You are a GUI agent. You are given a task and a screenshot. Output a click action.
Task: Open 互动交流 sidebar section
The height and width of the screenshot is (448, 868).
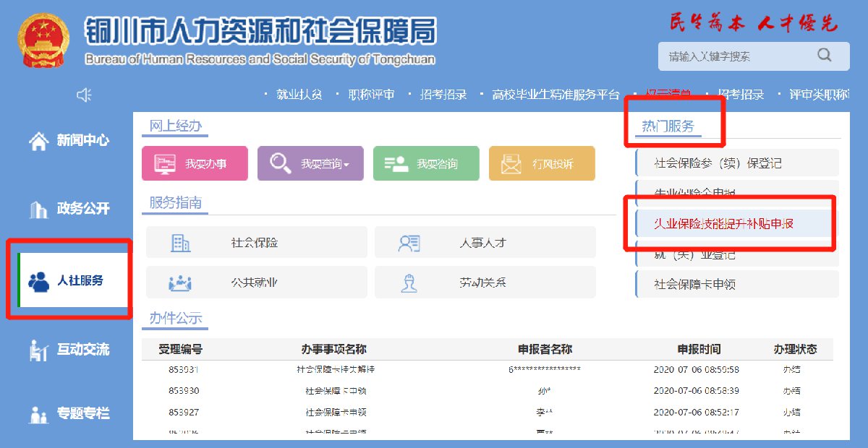tap(69, 350)
